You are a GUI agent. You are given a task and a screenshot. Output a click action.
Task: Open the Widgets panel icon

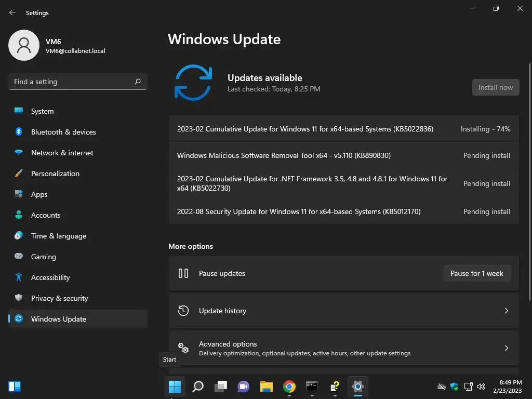14,387
